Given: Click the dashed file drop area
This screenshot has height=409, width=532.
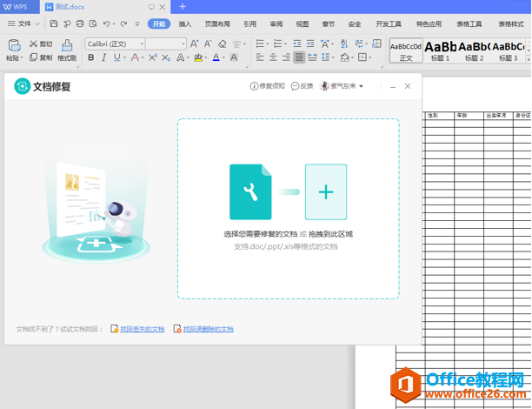Looking at the screenshot, I should coord(288,209).
